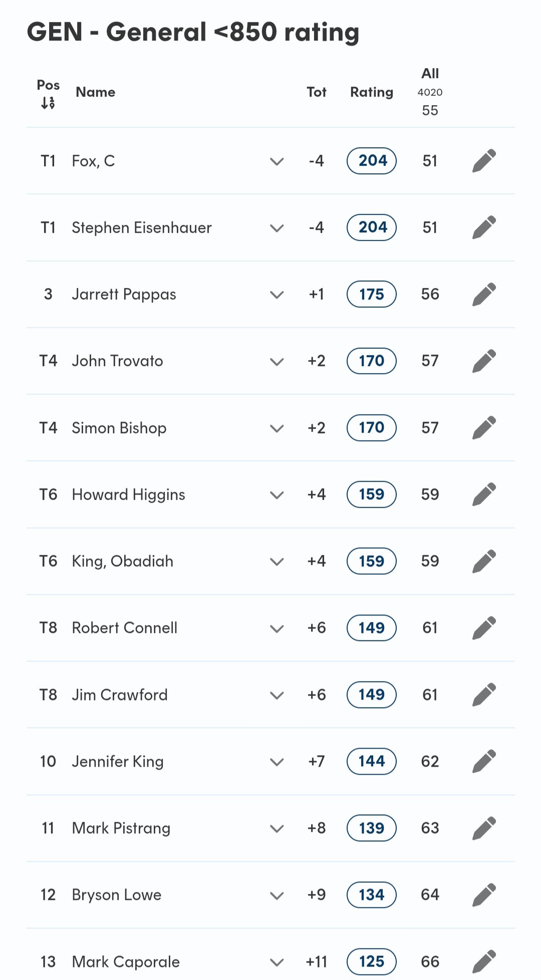The image size is (541, 980).
Task: Click the edit pencil for Fox, C
Action: (x=484, y=161)
